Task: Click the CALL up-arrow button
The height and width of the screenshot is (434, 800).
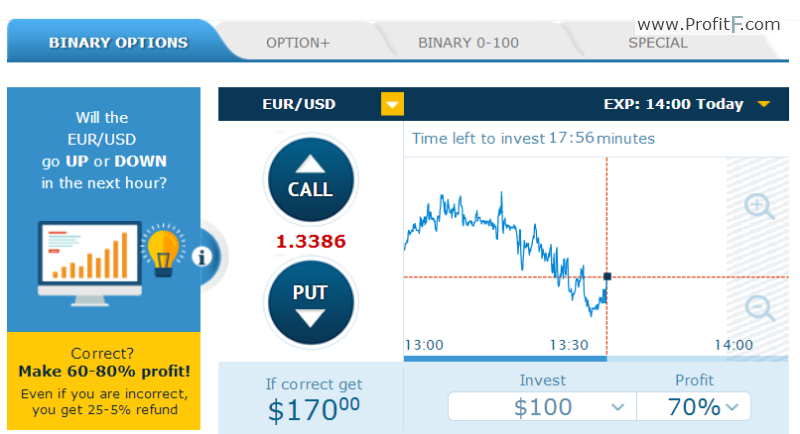Action: click(310, 180)
